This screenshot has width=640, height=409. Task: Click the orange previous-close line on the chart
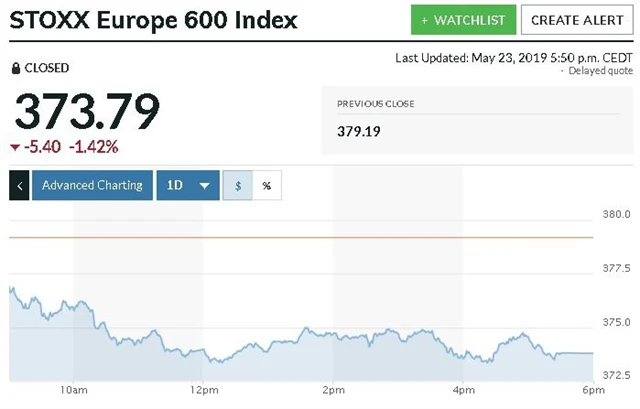point(300,237)
